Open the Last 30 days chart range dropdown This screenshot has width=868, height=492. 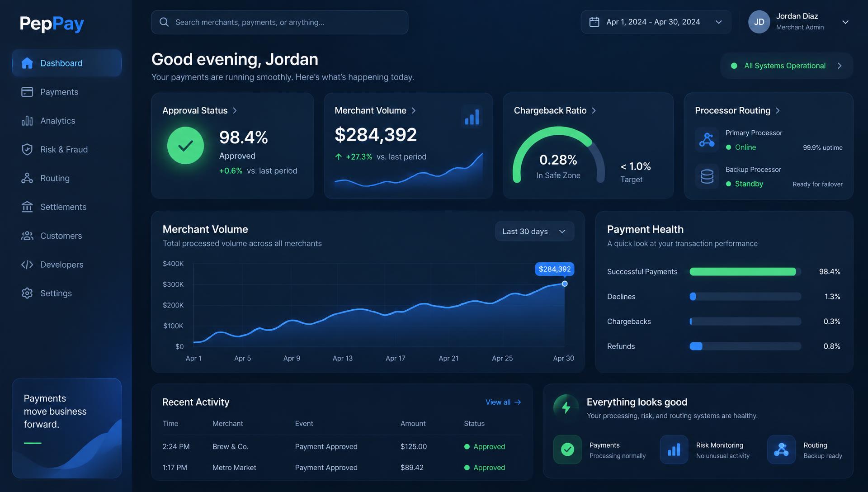[535, 231]
